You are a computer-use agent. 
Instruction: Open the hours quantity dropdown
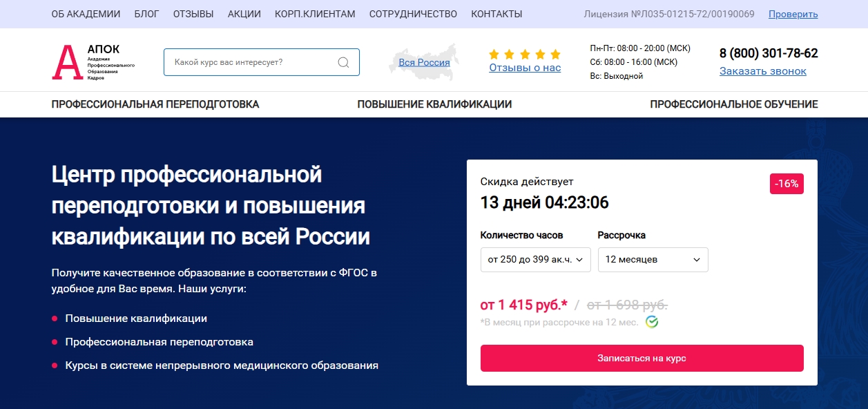535,260
